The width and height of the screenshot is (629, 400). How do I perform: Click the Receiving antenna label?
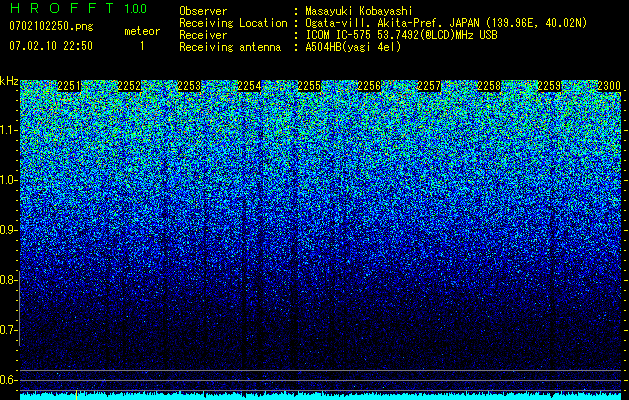pos(230,47)
